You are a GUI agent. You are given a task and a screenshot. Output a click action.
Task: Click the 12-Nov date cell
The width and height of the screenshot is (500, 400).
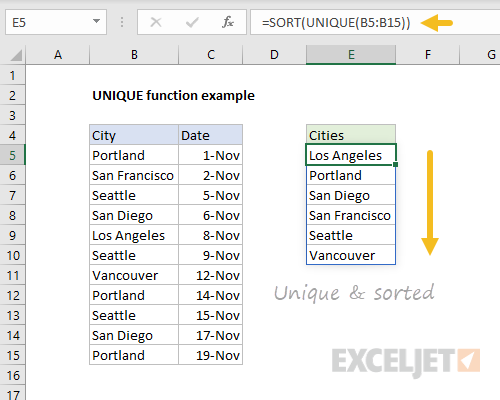[211, 275]
